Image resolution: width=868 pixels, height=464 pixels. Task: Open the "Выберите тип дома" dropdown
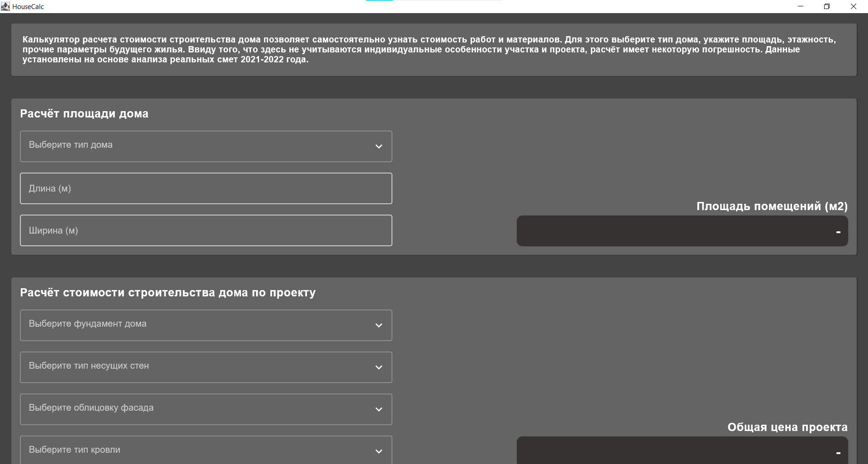tap(206, 146)
